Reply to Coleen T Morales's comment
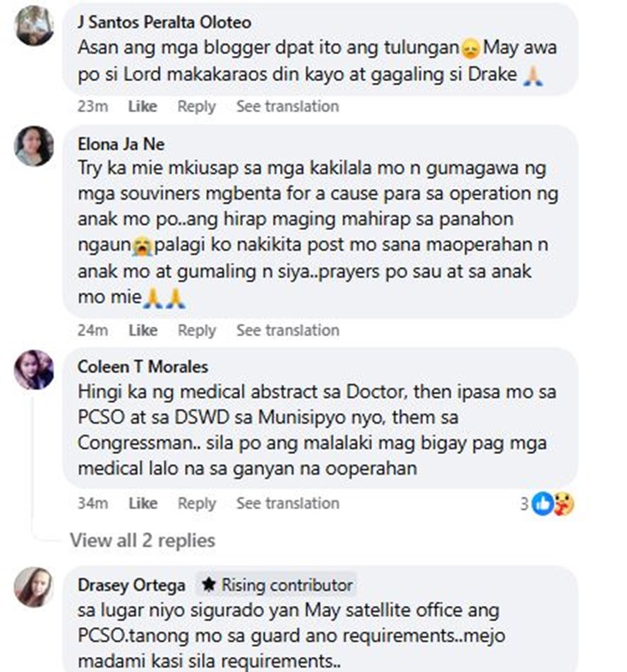The height and width of the screenshot is (672, 627). [x=197, y=503]
